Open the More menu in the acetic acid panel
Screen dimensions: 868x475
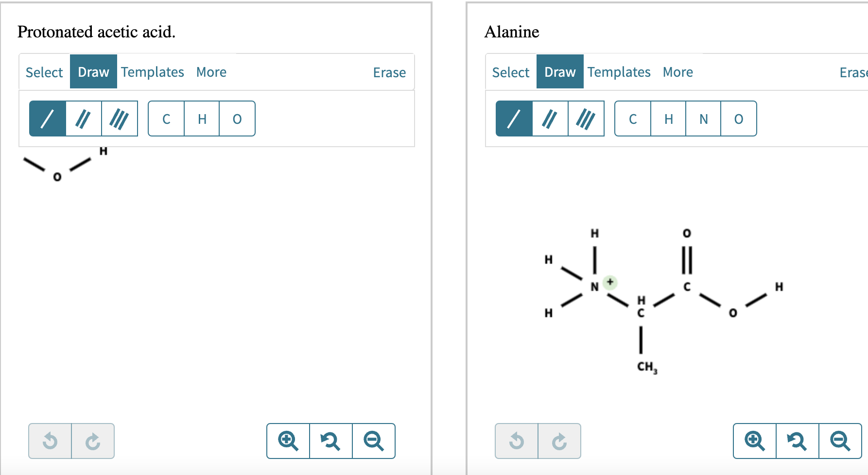211,72
